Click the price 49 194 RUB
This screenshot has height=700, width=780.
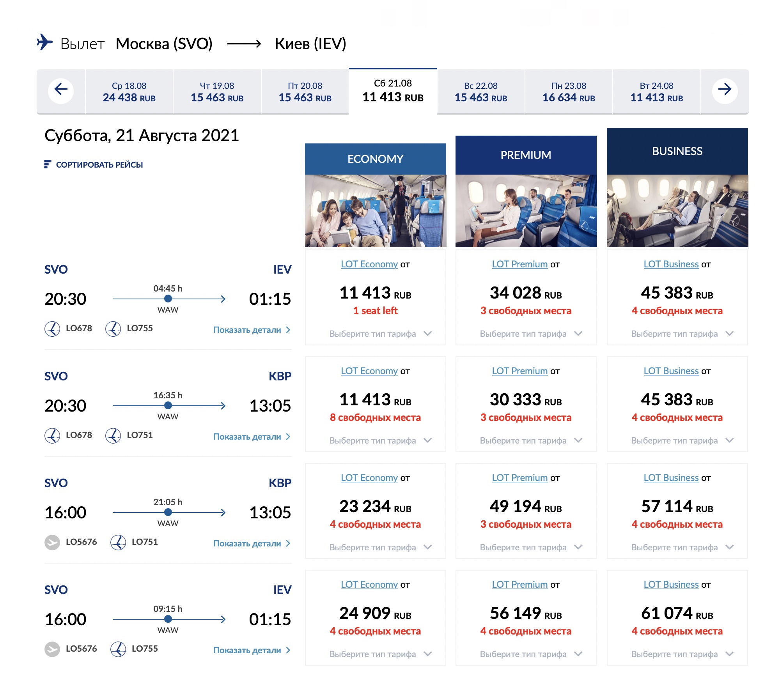(526, 506)
